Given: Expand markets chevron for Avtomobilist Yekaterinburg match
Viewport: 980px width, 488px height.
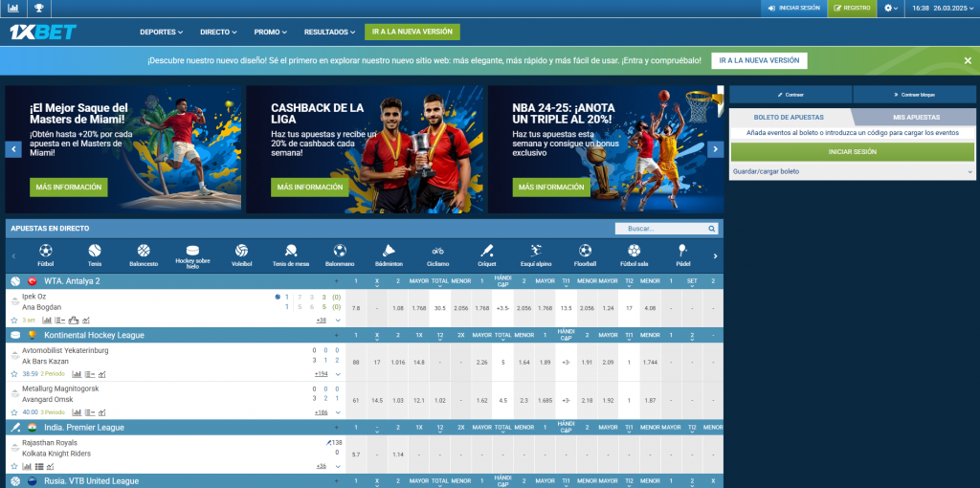Looking at the screenshot, I should [x=338, y=374].
